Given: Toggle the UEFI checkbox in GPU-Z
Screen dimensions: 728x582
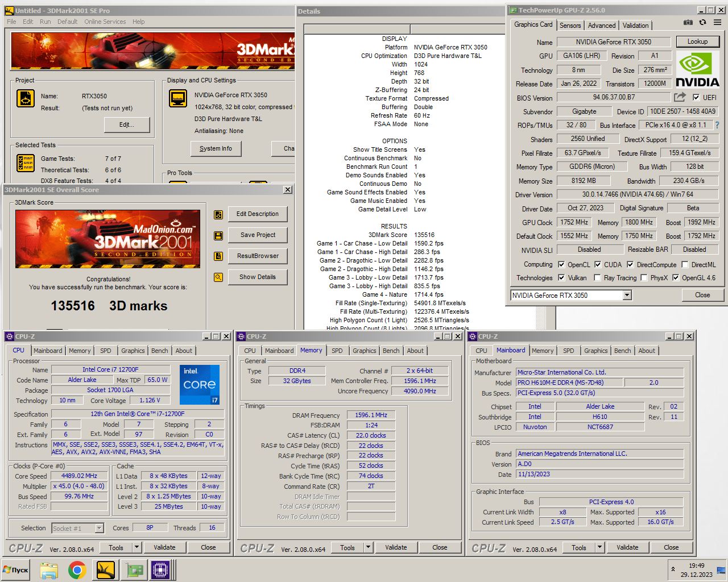Looking at the screenshot, I should (696, 98).
